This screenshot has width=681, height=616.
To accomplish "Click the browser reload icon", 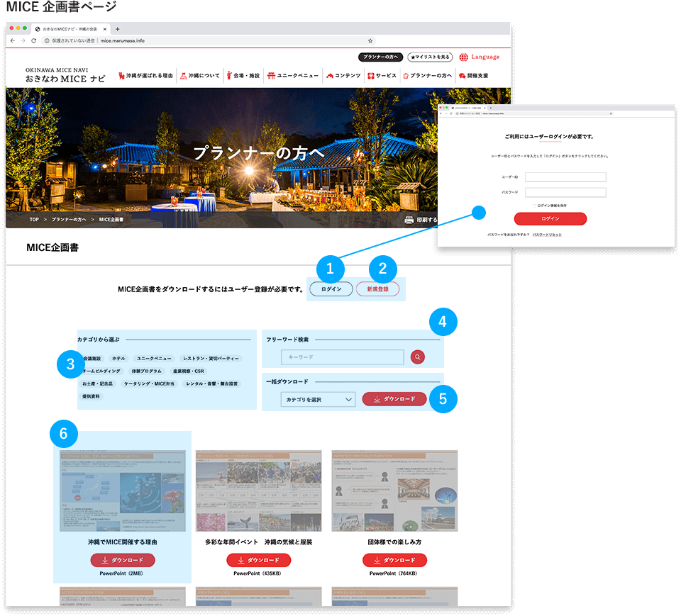I will (33, 41).
